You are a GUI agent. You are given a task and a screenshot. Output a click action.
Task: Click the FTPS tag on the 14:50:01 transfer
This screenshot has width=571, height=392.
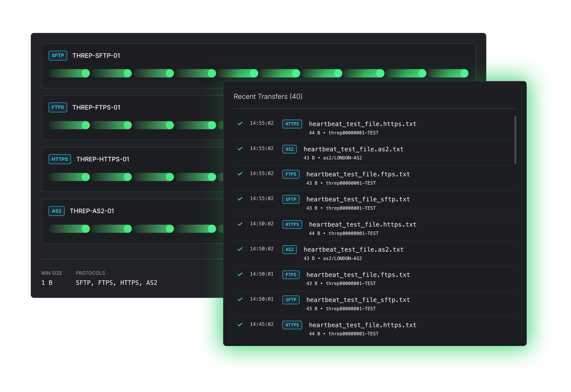pos(291,275)
